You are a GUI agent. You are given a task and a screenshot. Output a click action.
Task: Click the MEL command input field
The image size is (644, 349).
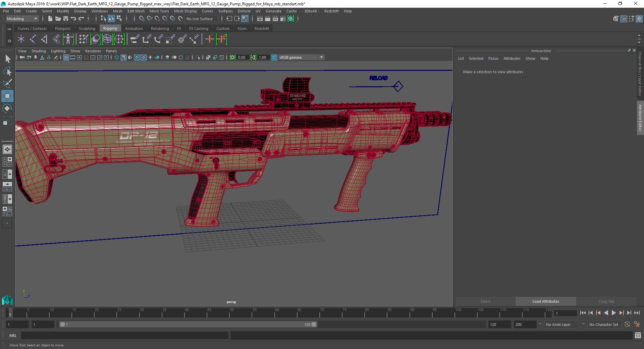[125, 335]
